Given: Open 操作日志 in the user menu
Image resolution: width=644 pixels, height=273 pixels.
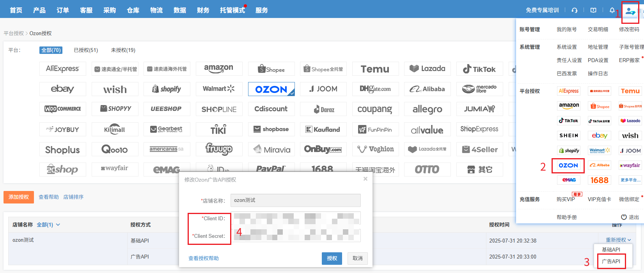Looking at the screenshot, I should [x=598, y=74].
